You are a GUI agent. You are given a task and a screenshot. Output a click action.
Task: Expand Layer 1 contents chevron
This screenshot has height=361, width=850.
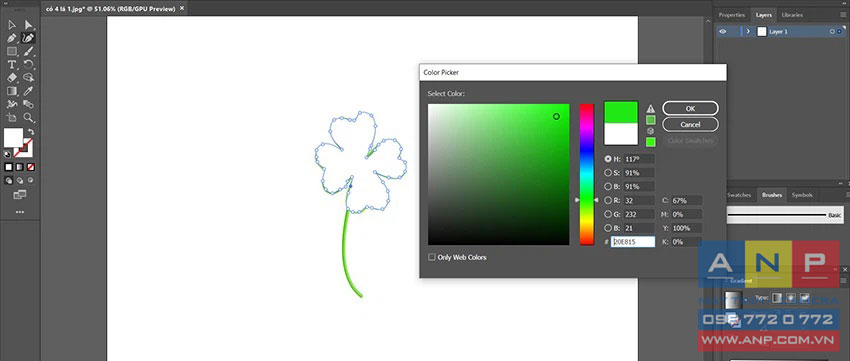pyautogui.click(x=748, y=31)
